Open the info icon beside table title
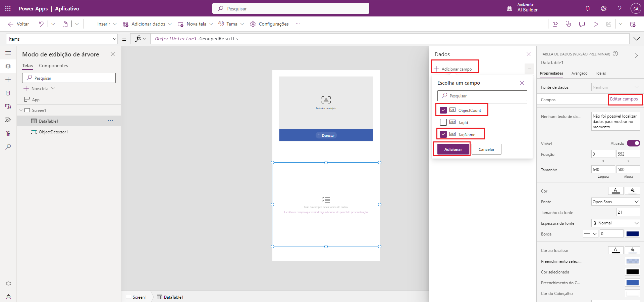The width and height of the screenshot is (644, 302). [x=615, y=54]
